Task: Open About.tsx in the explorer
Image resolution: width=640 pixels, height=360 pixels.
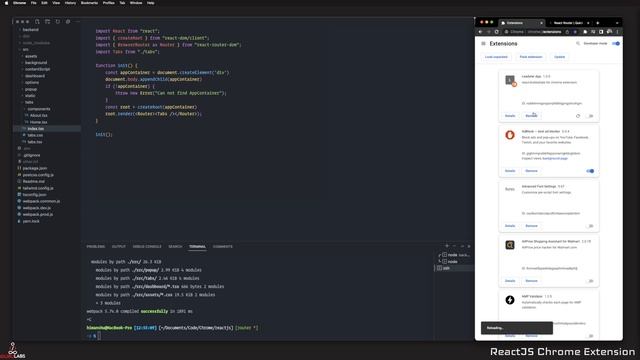Action: [38, 116]
